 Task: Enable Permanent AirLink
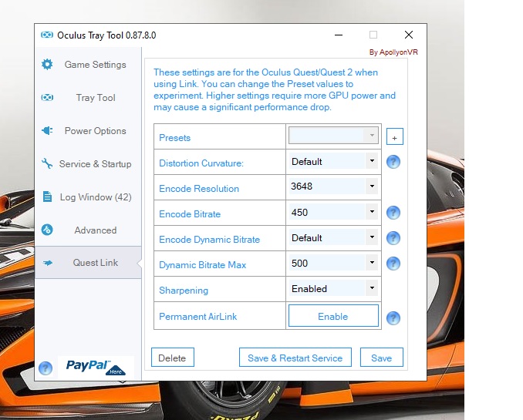tap(333, 316)
